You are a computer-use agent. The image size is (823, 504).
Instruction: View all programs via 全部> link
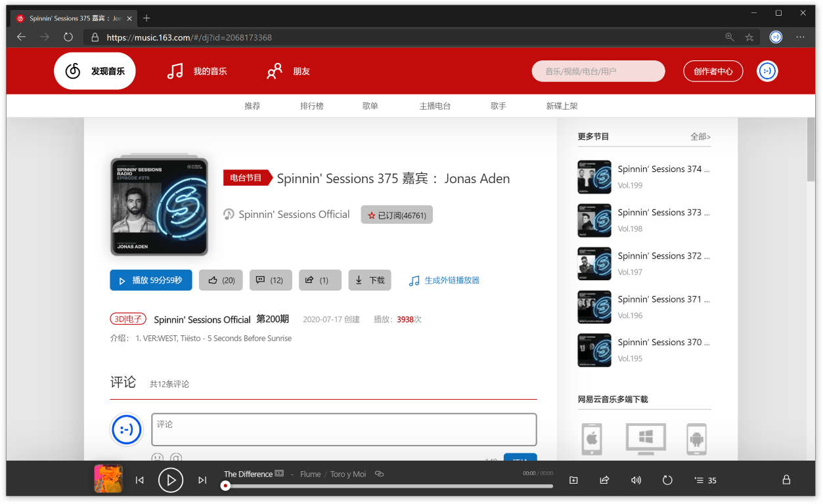point(700,136)
